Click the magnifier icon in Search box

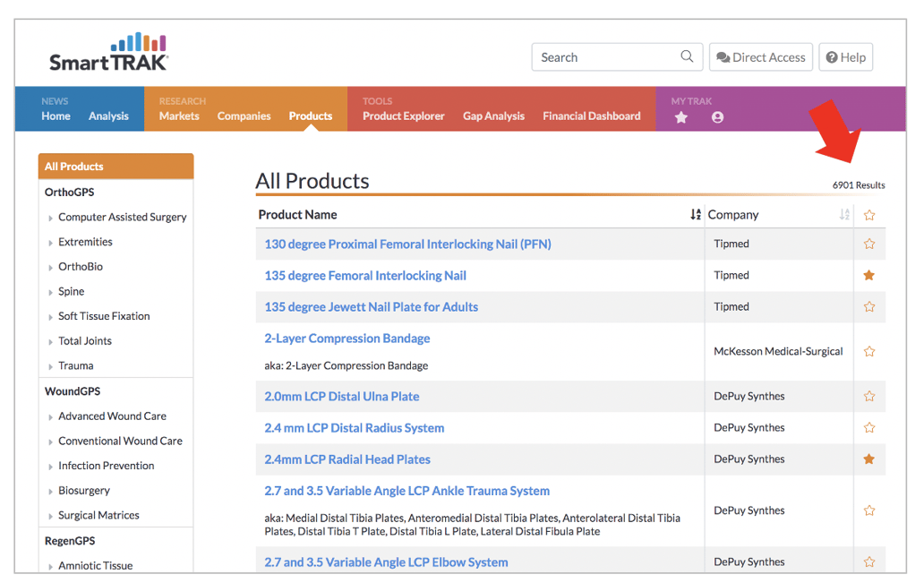tap(687, 57)
